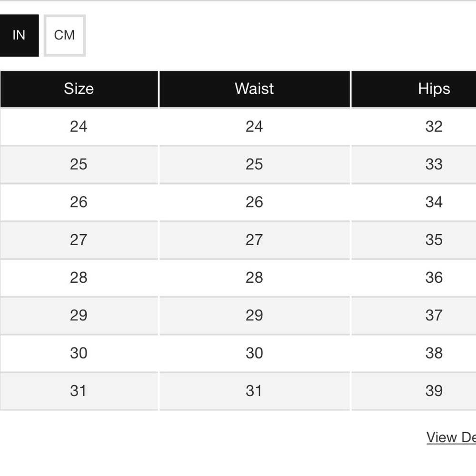Select size 30 in Size column
Image resolution: width=476 pixels, height=476 pixels.
(79, 353)
